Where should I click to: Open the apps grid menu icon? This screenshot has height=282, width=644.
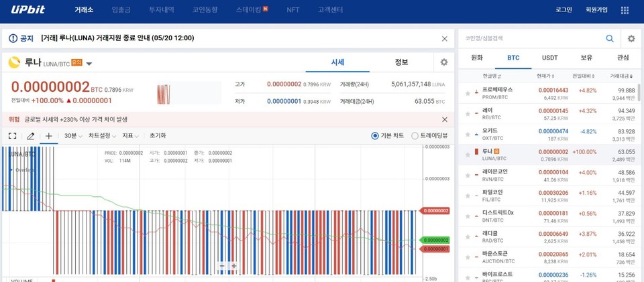pyautogui.click(x=625, y=10)
